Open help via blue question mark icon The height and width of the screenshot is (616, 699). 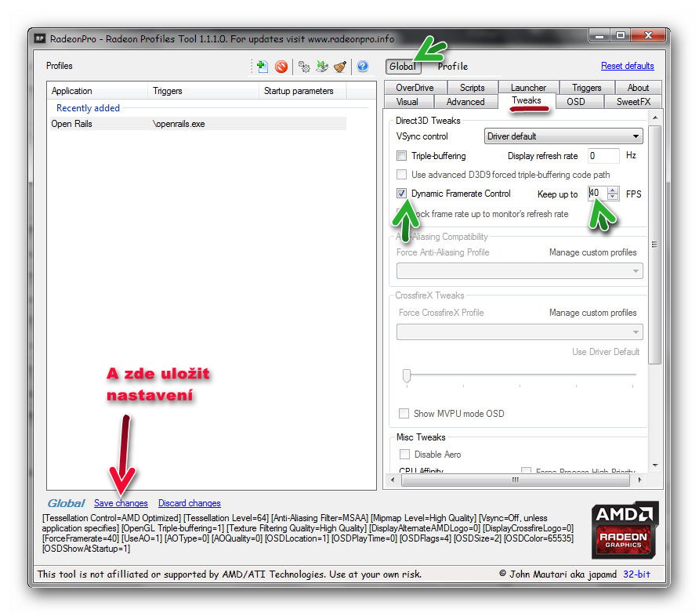coord(362,67)
